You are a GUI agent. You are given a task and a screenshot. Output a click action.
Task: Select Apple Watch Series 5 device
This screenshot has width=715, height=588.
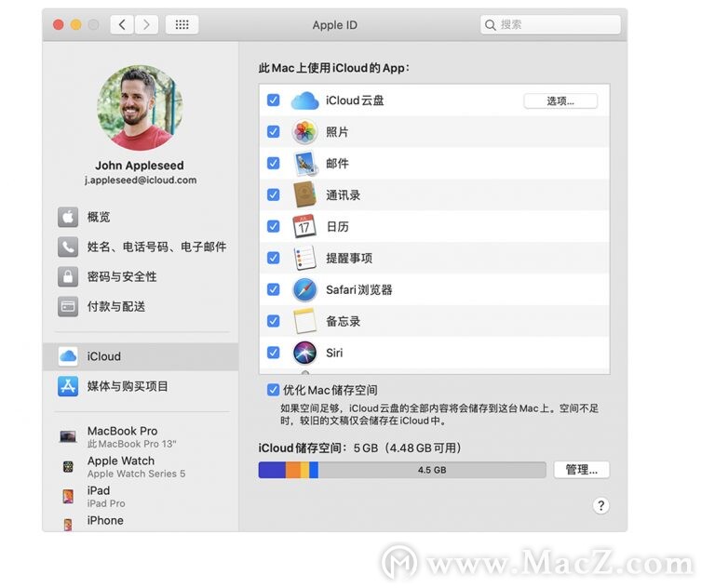(141, 467)
